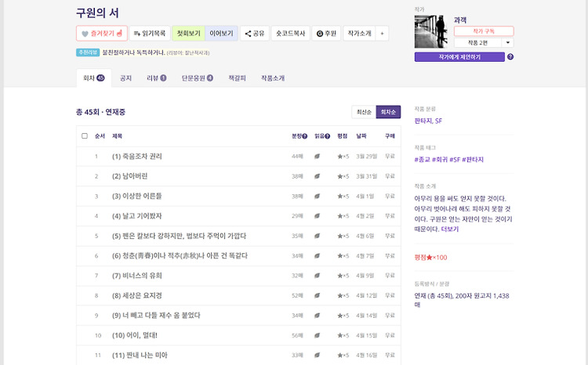Click the read-status leaf icon for episode 7
Image resolution: width=588 pixels, height=365 pixels.
tap(318, 276)
